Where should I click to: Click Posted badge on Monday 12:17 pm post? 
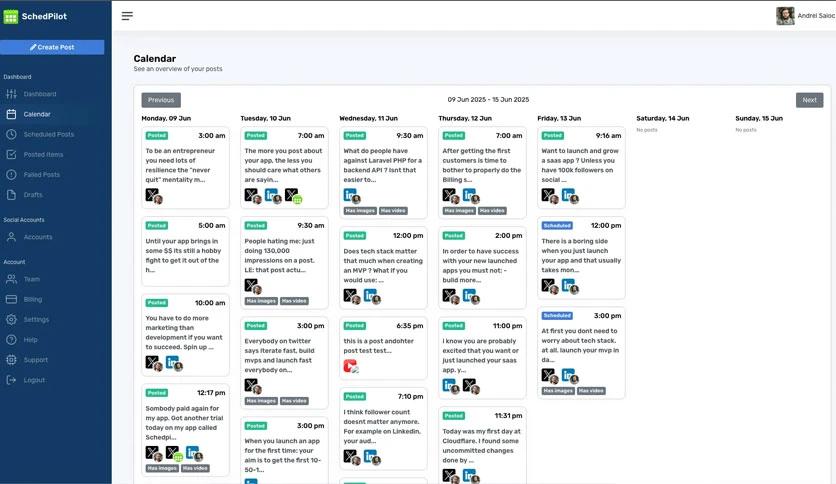(157, 393)
